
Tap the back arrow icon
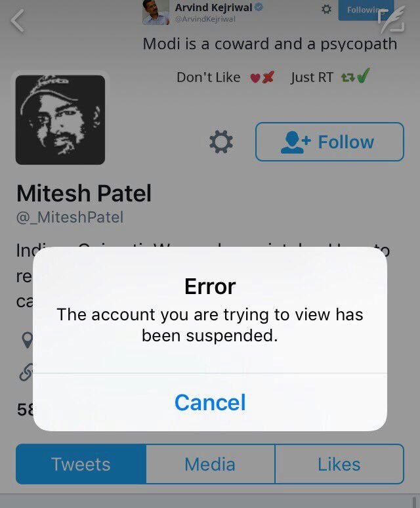(18, 21)
